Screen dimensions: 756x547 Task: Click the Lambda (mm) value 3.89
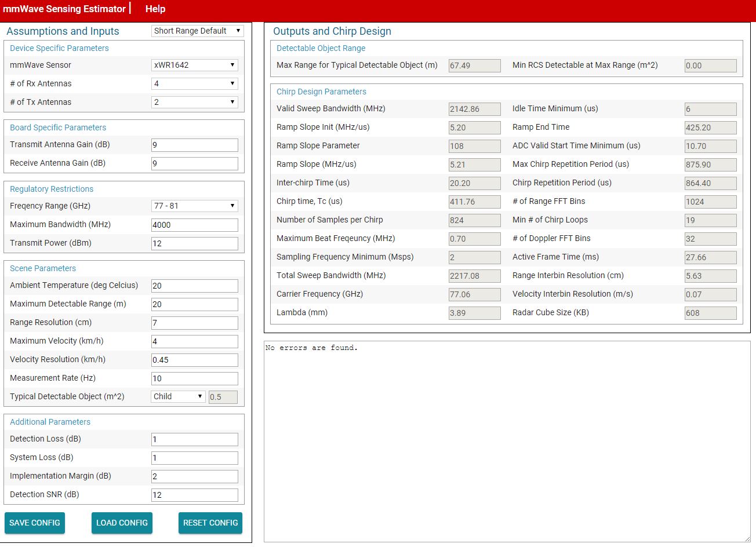475,313
